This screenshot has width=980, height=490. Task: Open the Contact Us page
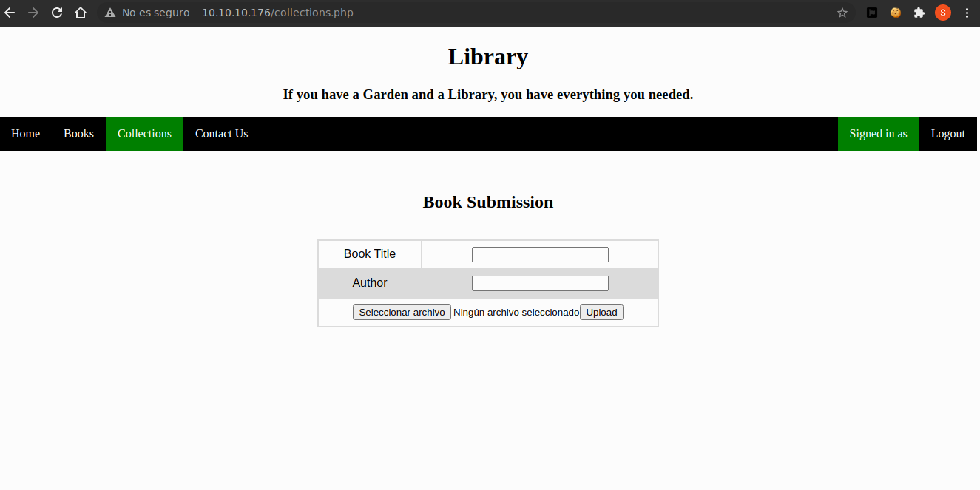click(x=221, y=134)
